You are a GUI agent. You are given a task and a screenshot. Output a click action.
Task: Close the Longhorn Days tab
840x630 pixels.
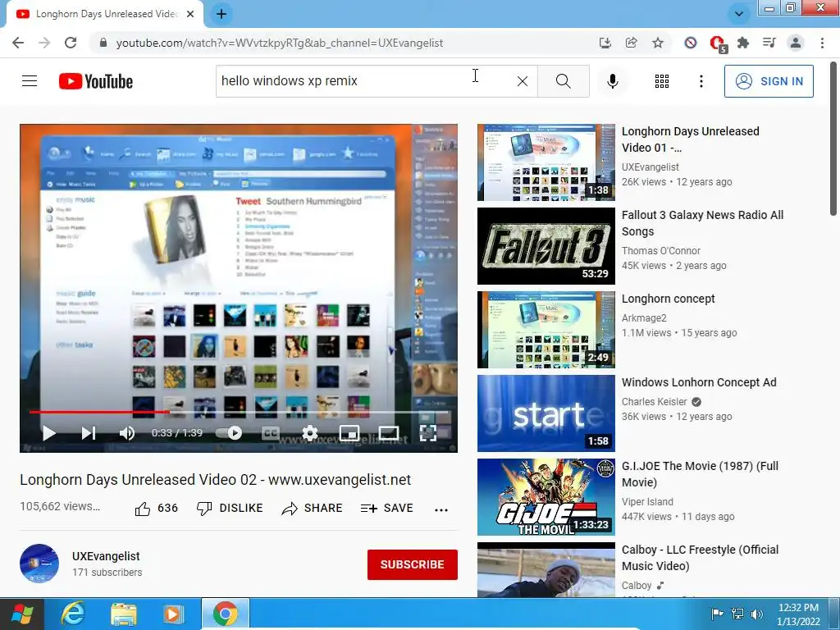189,14
